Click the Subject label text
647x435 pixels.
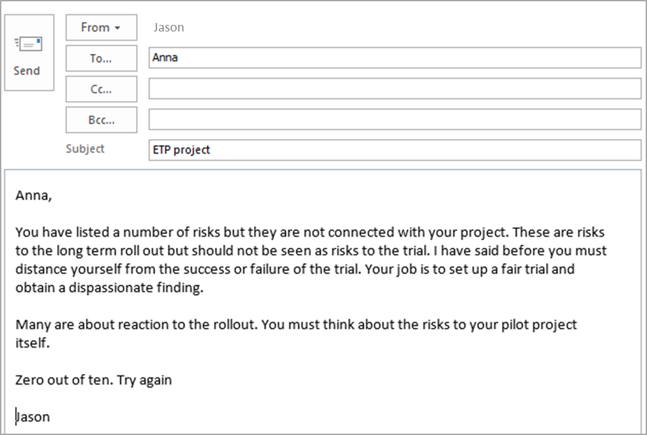coord(85,149)
